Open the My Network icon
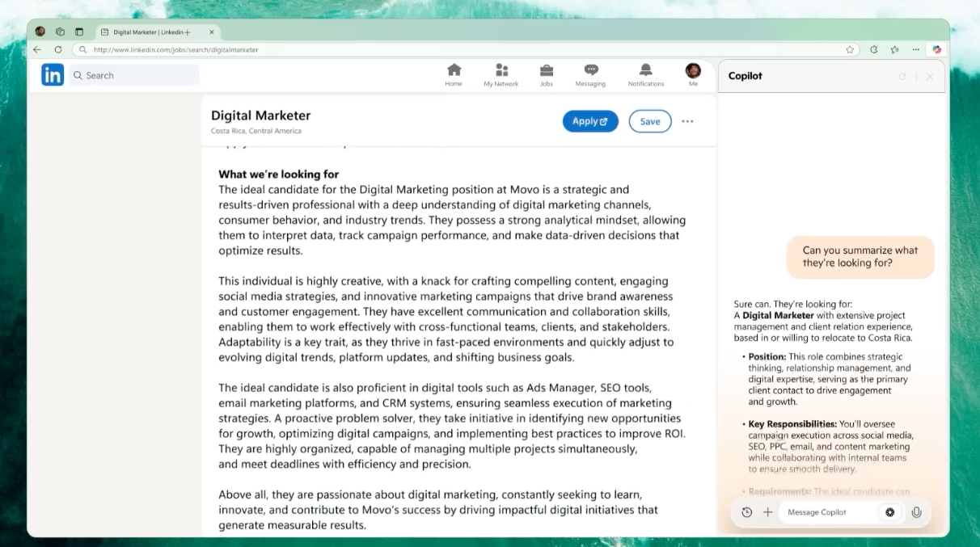 coord(501,71)
